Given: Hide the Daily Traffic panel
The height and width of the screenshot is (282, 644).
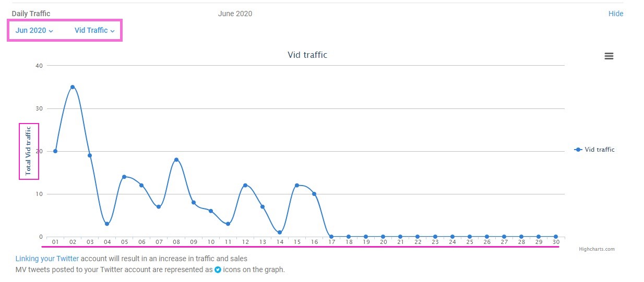Looking at the screenshot, I should pos(616,14).
